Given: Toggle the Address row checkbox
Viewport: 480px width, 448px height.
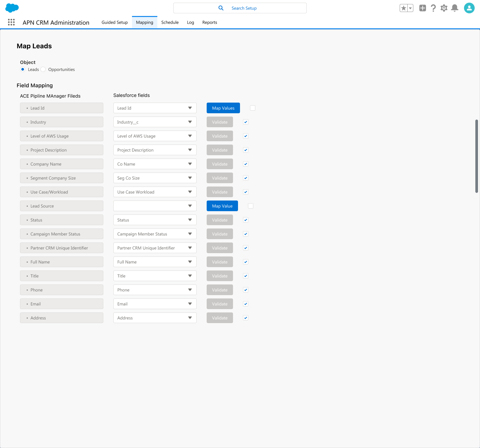Looking at the screenshot, I should point(246,318).
